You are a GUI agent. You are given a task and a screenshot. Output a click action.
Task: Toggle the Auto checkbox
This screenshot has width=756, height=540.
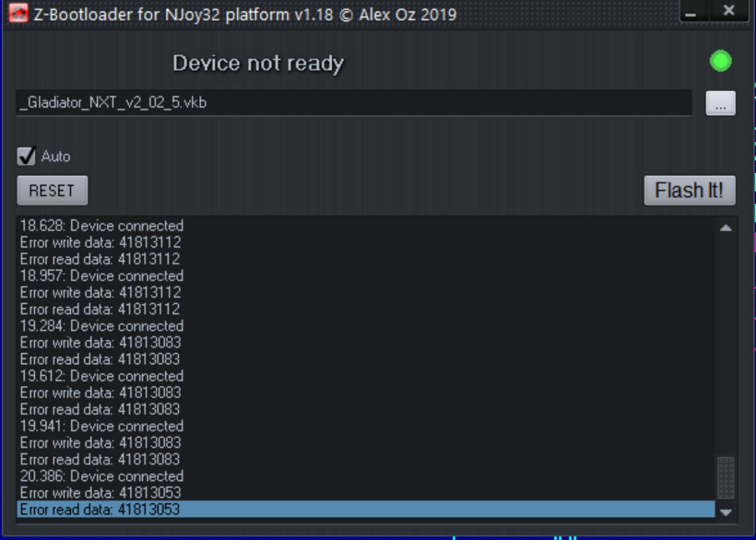pos(26,157)
